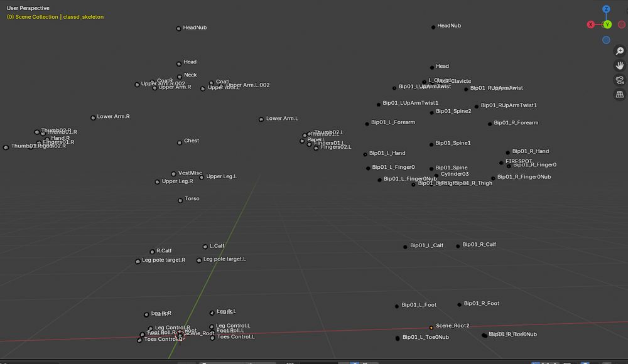Select the Bip01_L_Finger0 empty
Screen dimensions: 628x364
coord(368,168)
